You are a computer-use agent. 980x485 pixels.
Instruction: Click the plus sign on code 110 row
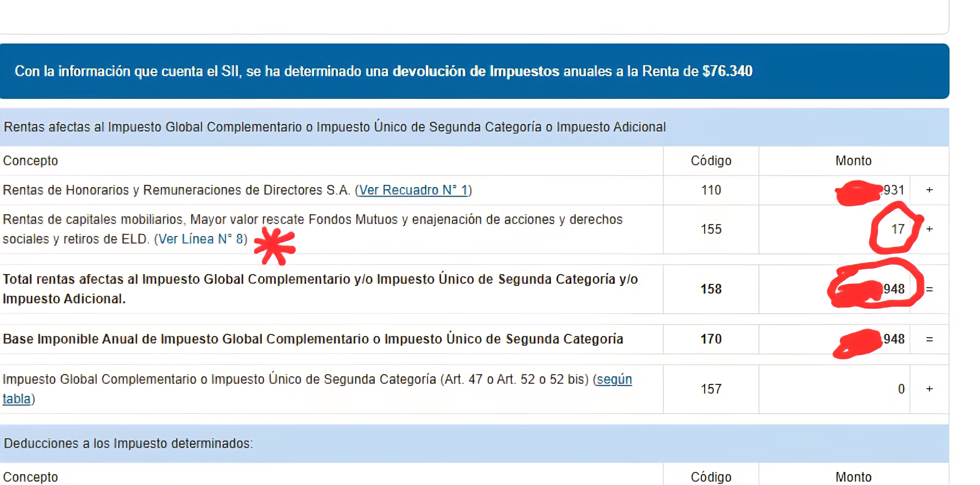tap(929, 190)
